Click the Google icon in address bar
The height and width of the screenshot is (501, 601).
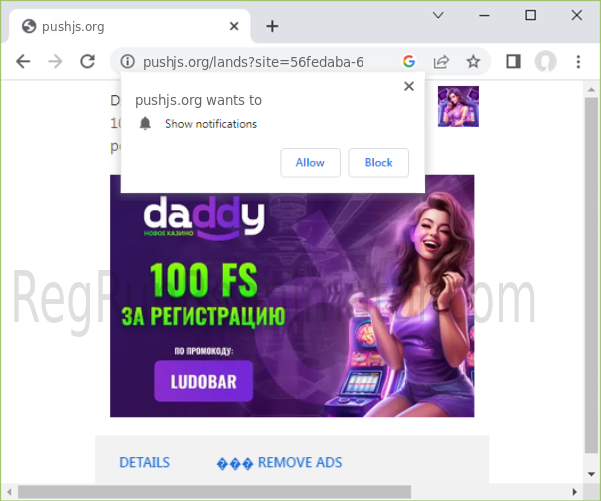[x=408, y=62]
